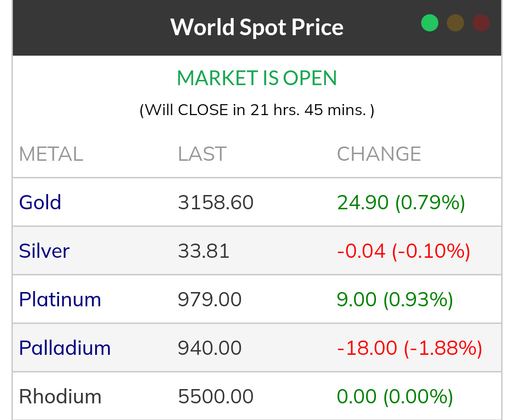Open the Palladium metal link
The image size is (514, 420).
(x=65, y=348)
